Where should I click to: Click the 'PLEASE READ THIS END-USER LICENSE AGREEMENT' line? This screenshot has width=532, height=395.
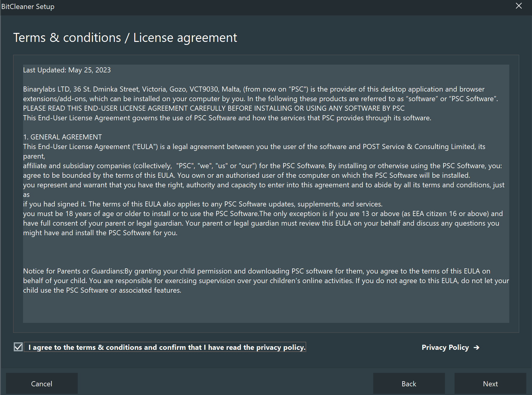click(214, 108)
